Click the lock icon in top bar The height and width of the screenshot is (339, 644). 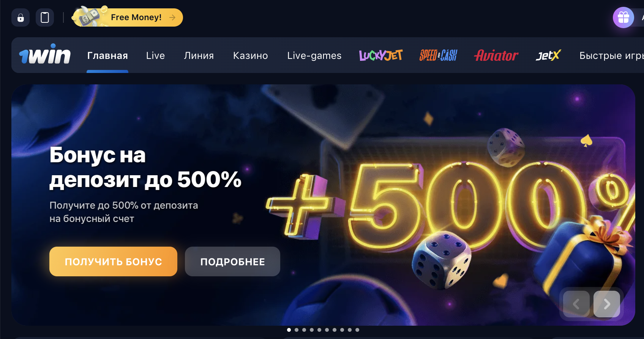[x=21, y=17]
